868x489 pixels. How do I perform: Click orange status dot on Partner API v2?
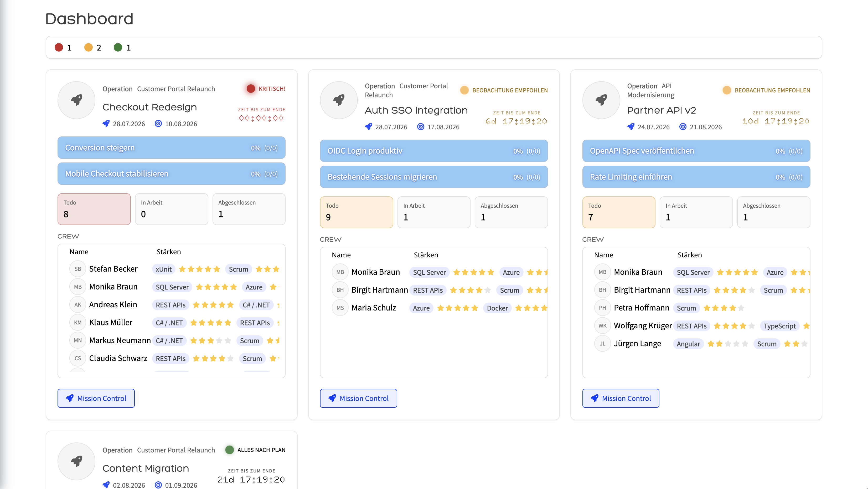727,90
